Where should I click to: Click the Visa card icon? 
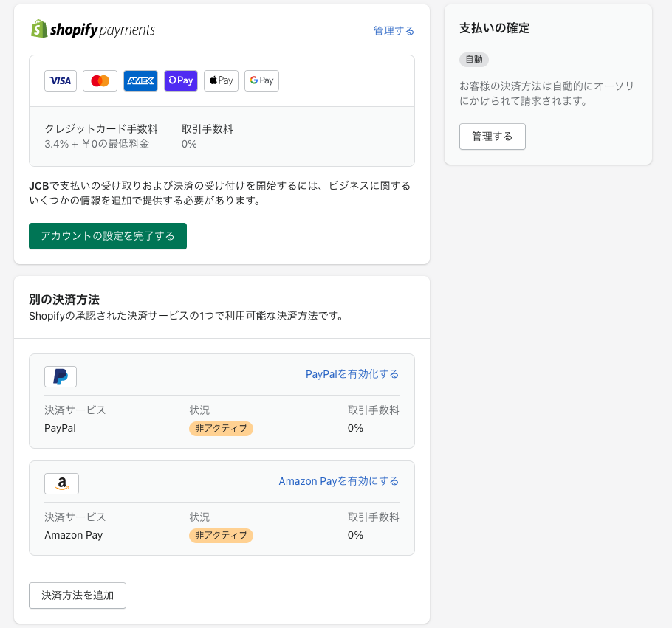60,80
